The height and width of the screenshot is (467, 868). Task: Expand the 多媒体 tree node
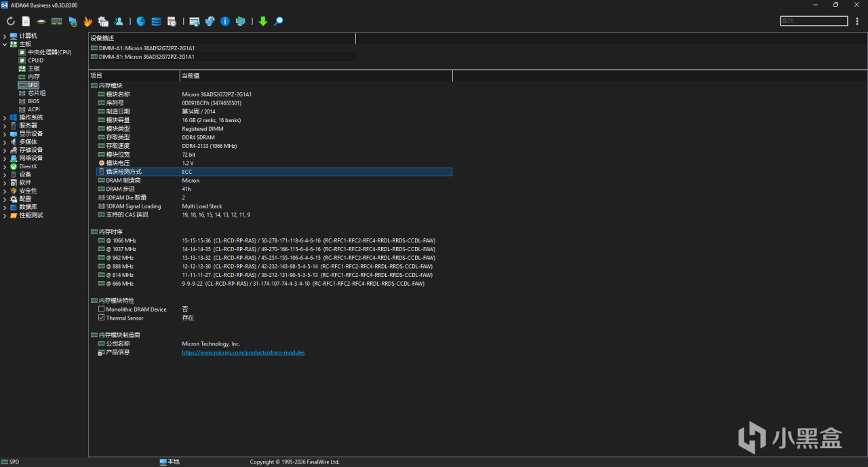click(x=5, y=142)
